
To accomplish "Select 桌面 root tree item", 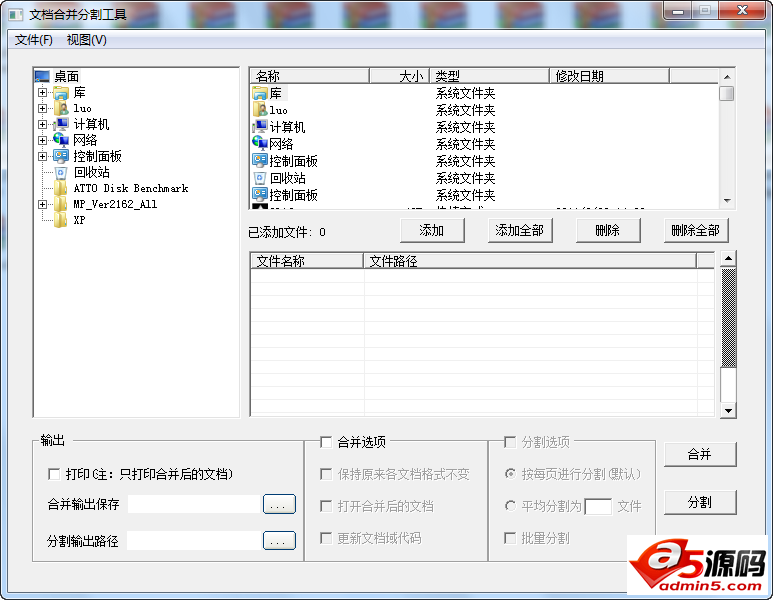I will pyautogui.click(x=67, y=76).
